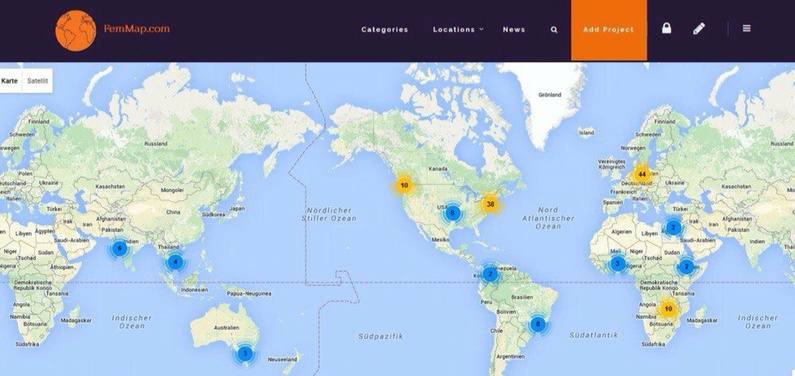Screen dimensions: 795x376
Task: Click the yellow 10 cluster on US west coast
Action: click(404, 185)
